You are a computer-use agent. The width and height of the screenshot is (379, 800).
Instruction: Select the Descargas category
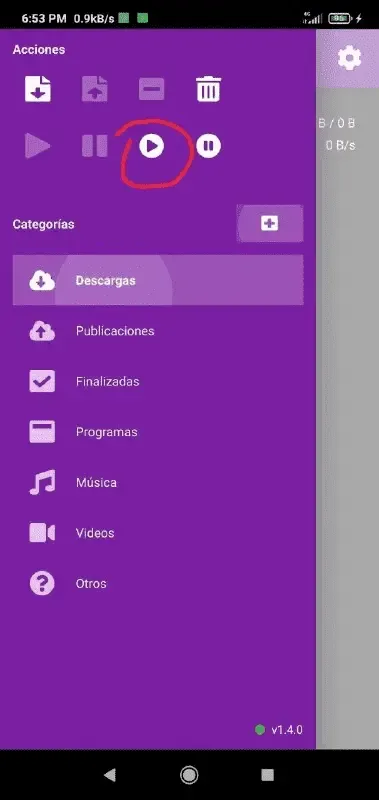click(158, 280)
